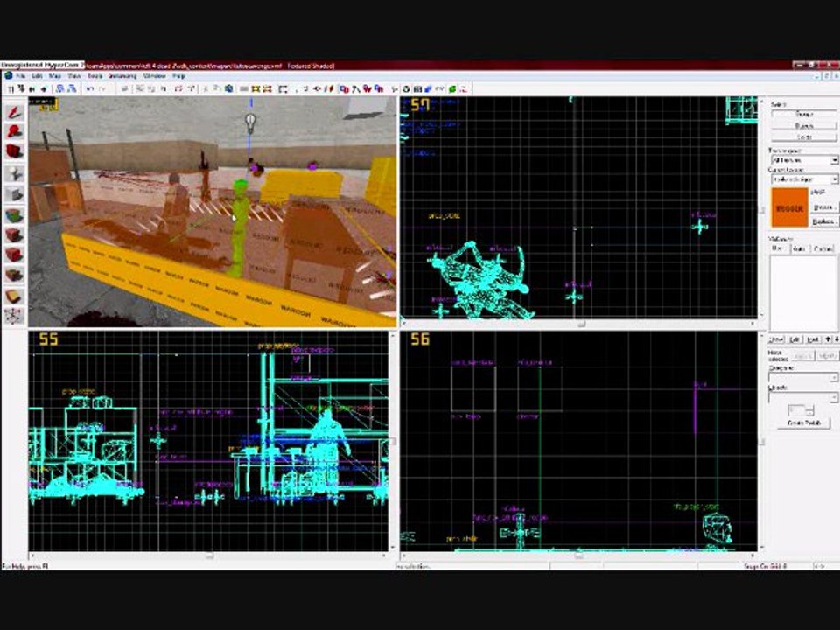Click the Replace texture button
Screen dimensions: 840x630
pos(823,220)
